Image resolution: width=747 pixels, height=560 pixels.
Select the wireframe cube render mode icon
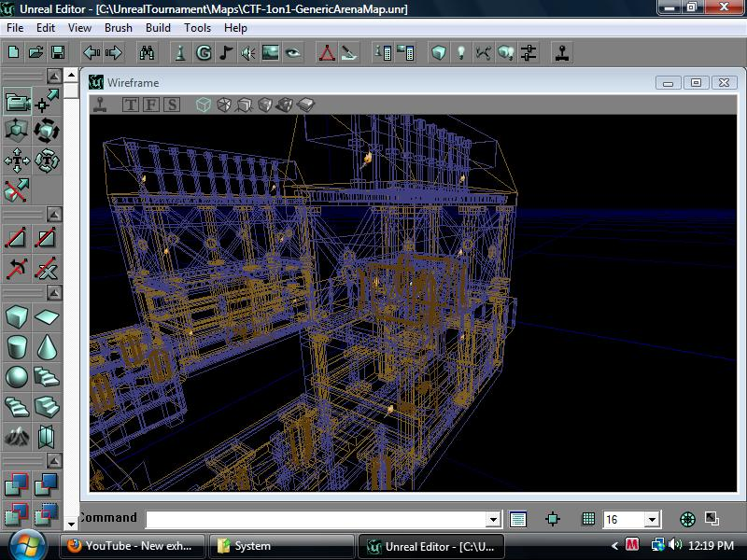202,105
